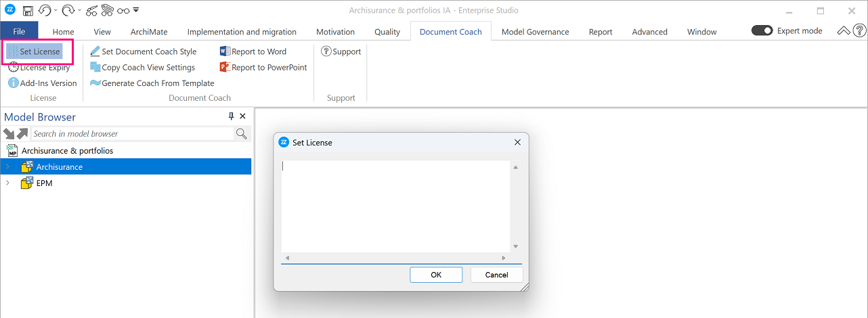Click the Search in model browser field
868x318 pixels.
pos(132,134)
